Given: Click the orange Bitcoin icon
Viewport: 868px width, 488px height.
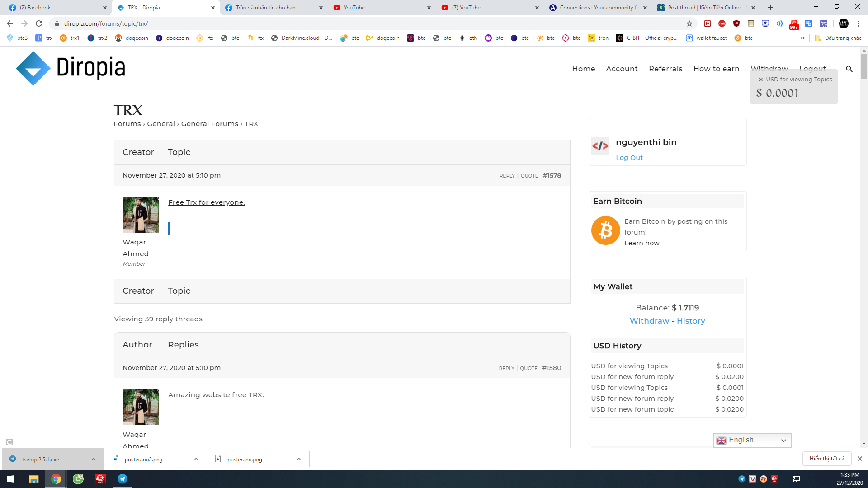Looking at the screenshot, I should 605,230.
